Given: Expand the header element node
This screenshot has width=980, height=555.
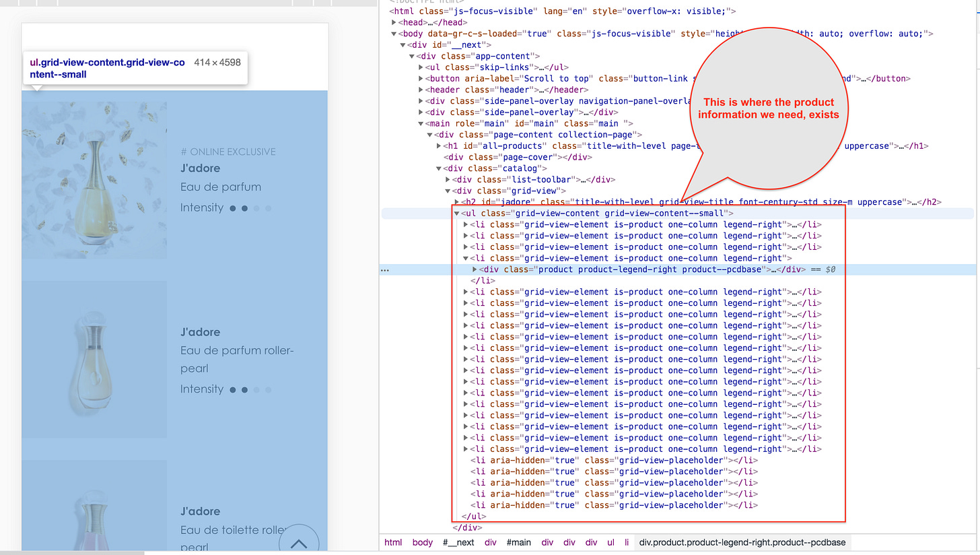Looking at the screenshot, I should [x=421, y=90].
